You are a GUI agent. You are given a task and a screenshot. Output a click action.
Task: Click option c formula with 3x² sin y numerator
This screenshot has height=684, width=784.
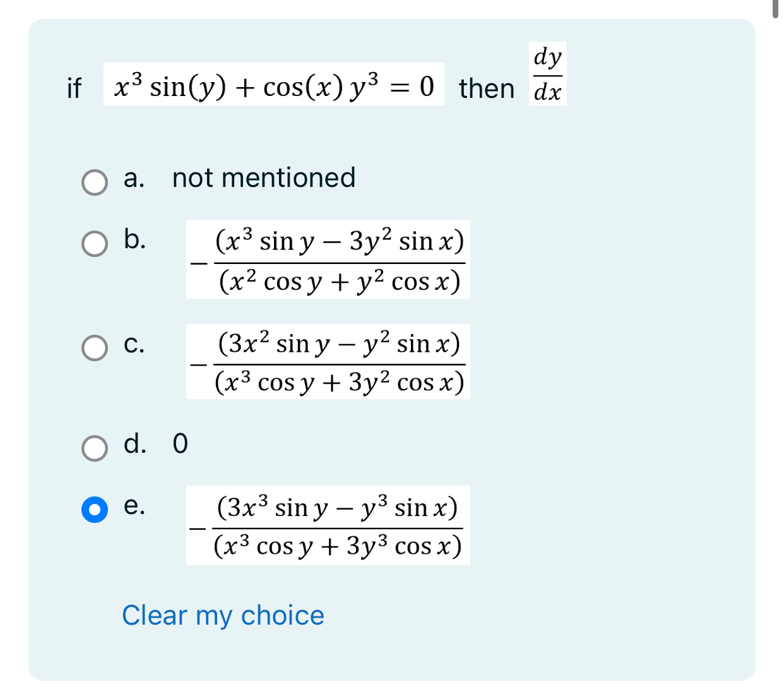point(328,361)
